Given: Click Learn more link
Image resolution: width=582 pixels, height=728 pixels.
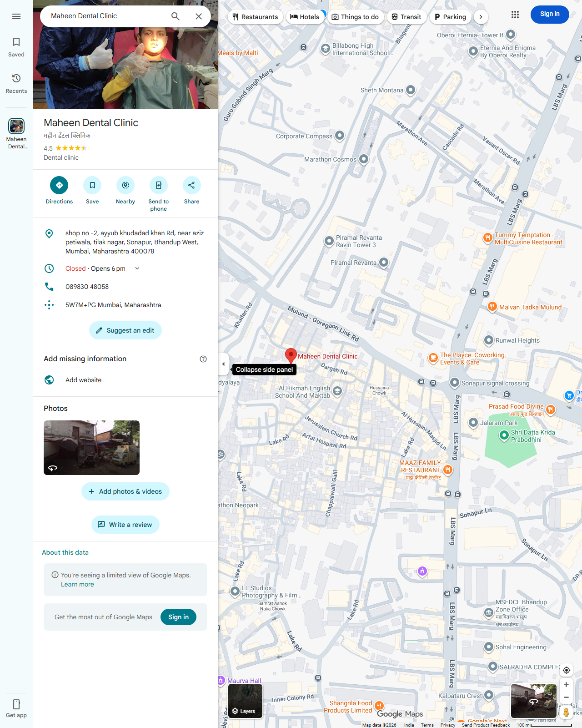Looking at the screenshot, I should click(x=77, y=584).
